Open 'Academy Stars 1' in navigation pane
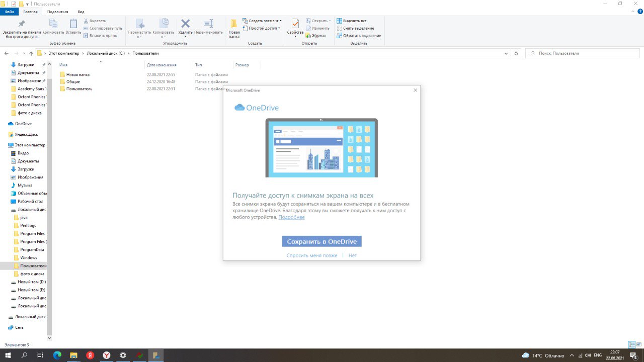644x362 pixels. (x=31, y=88)
